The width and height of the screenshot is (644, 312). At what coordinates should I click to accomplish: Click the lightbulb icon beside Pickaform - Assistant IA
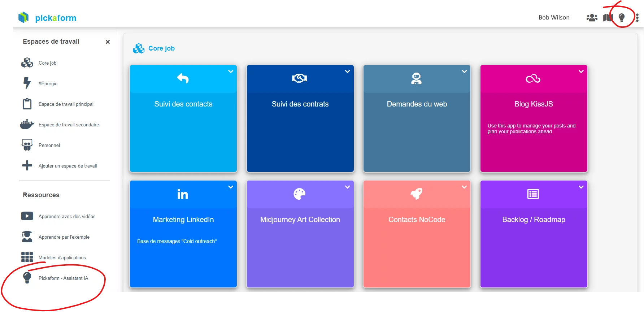point(27,278)
